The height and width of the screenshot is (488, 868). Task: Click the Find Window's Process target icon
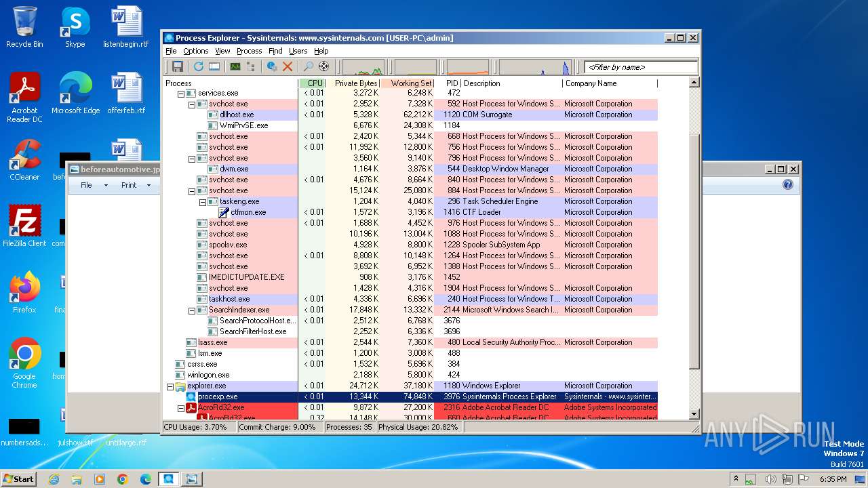coord(323,66)
